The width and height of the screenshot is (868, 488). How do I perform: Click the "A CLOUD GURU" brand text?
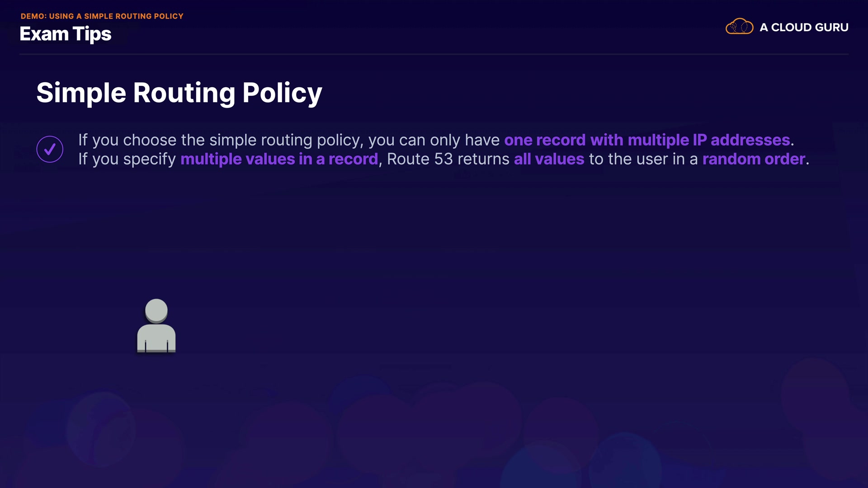click(804, 28)
